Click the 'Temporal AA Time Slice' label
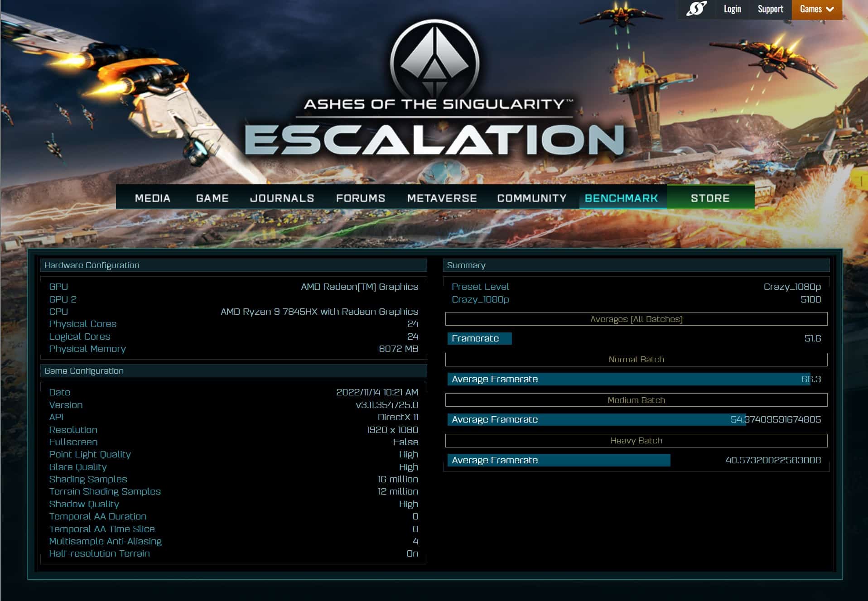The height and width of the screenshot is (601, 868). click(x=101, y=529)
